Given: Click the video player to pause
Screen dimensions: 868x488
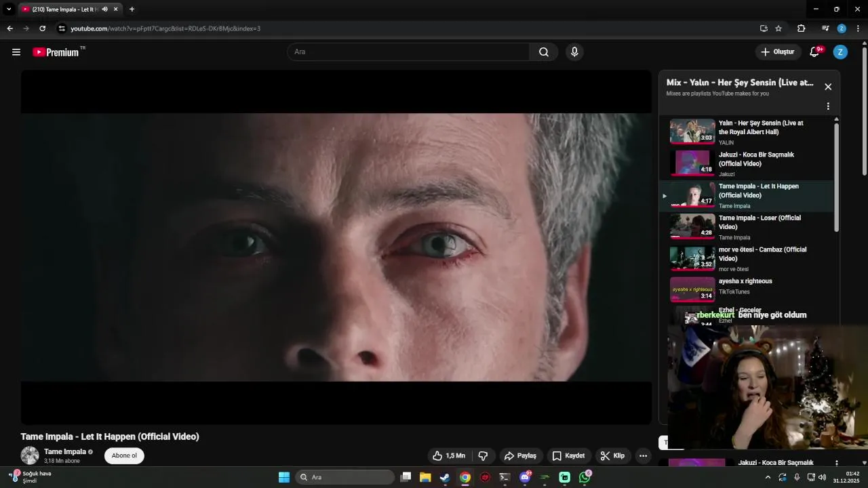Looking at the screenshot, I should tap(336, 247).
